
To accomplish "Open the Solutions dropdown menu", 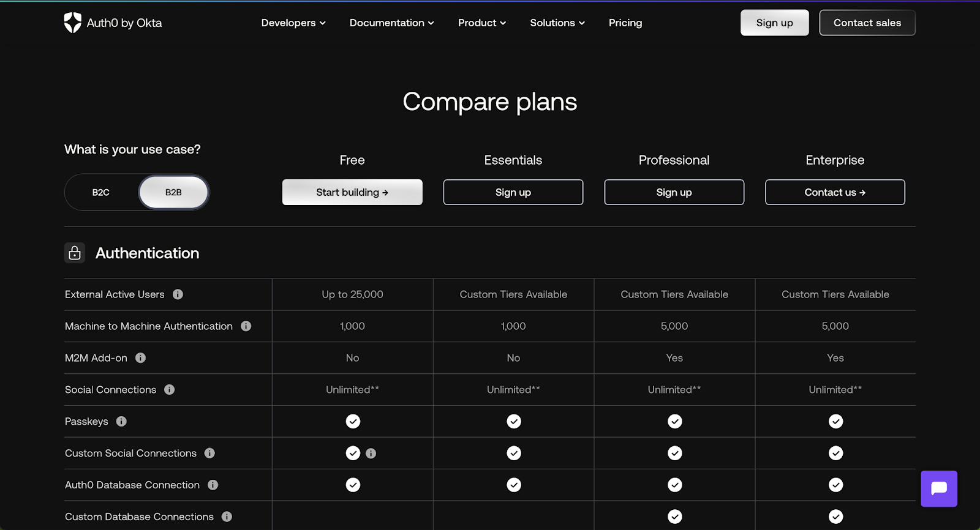I will pos(557,23).
